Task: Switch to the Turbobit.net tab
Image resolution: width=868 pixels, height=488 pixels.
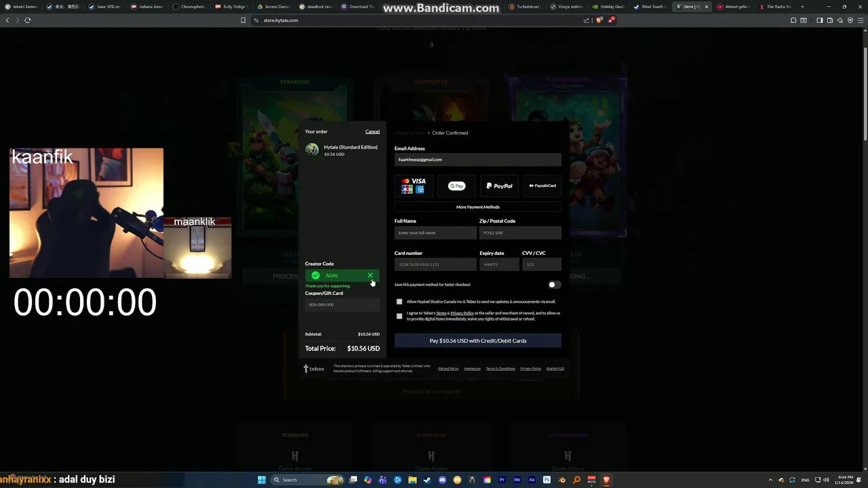Action: pos(524,7)
